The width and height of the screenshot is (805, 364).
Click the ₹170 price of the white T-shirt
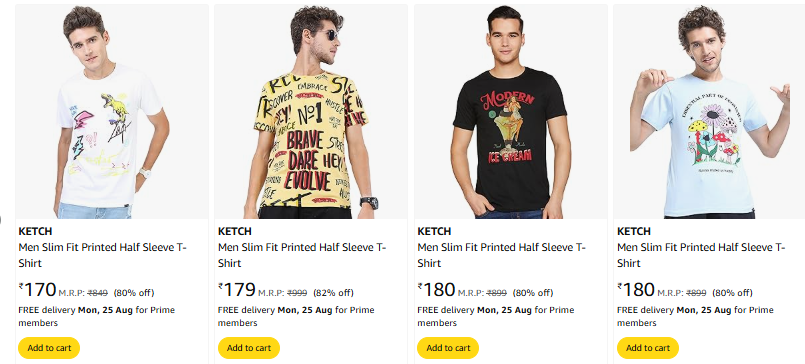pos(37,290)
